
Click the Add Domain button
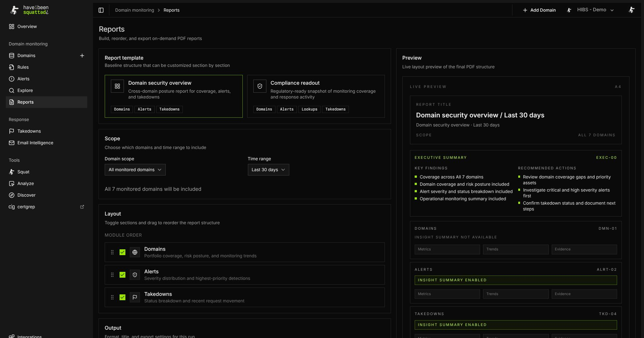pyautogui.click(x=539, y=10)
